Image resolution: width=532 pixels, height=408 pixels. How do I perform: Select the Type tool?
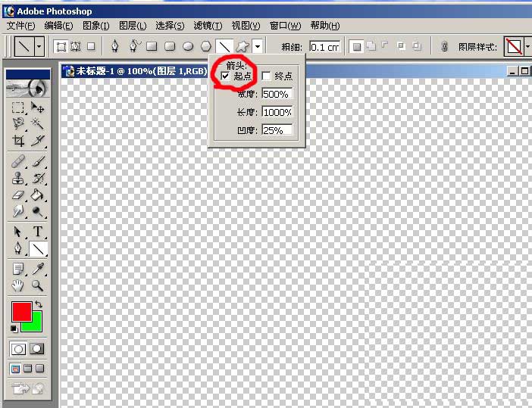(38, 232)
